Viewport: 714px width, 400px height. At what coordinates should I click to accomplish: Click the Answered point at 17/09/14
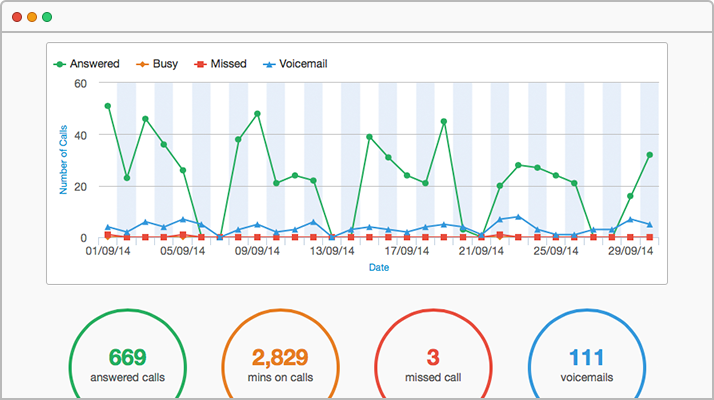click(407, 175)
